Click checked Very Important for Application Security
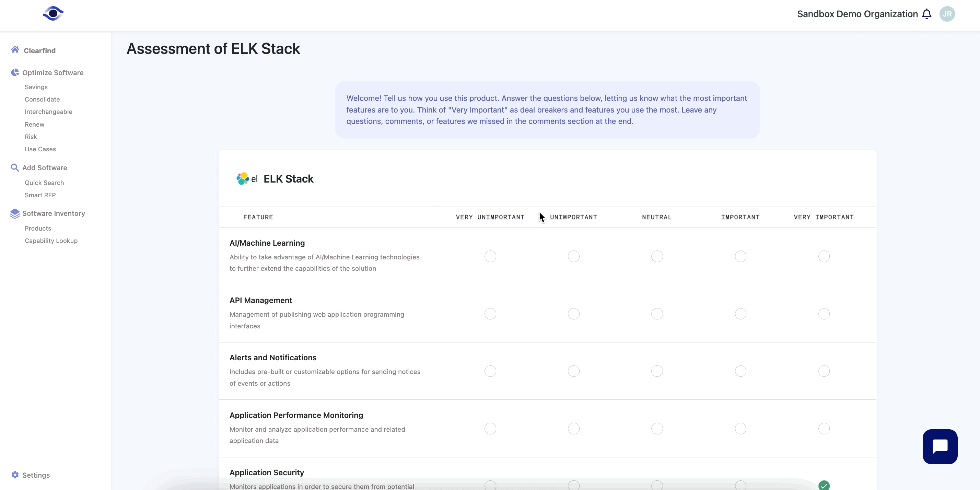This screenshot has height=490, width=980. pos(824,486)
